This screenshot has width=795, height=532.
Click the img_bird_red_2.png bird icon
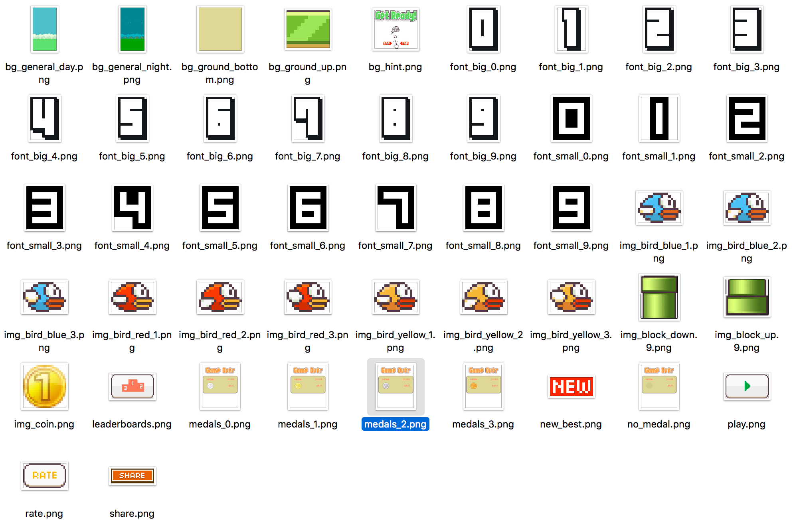pyautogui.click(x=220, y=297)
